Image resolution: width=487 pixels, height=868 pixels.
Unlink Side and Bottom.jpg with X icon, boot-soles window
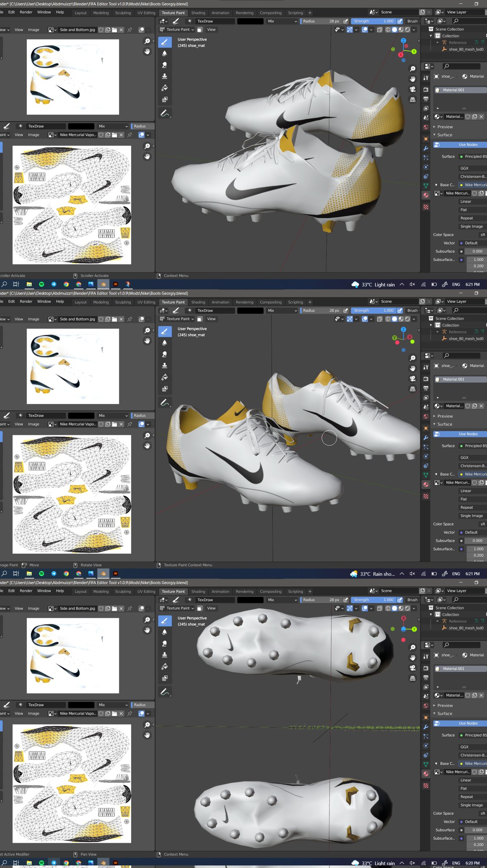coord(121,609)
